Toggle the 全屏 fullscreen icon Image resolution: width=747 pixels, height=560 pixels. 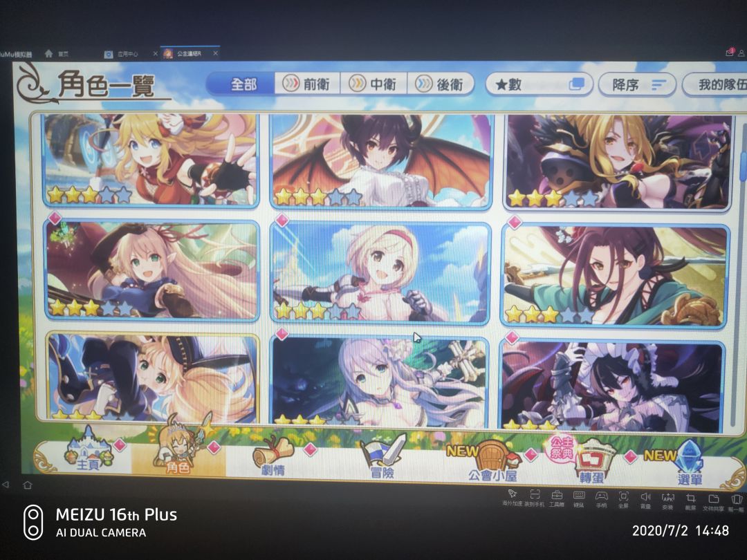[623, 496]
